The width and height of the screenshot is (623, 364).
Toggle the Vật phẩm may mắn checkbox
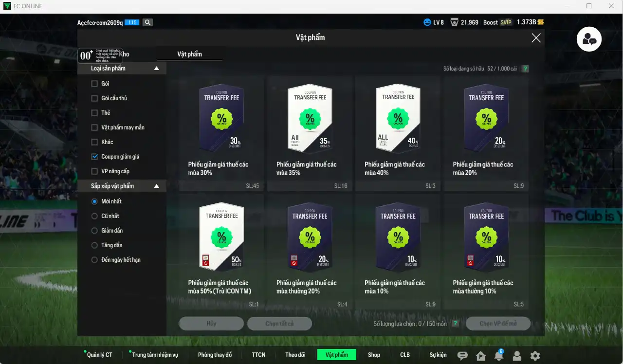click(94, 127)
